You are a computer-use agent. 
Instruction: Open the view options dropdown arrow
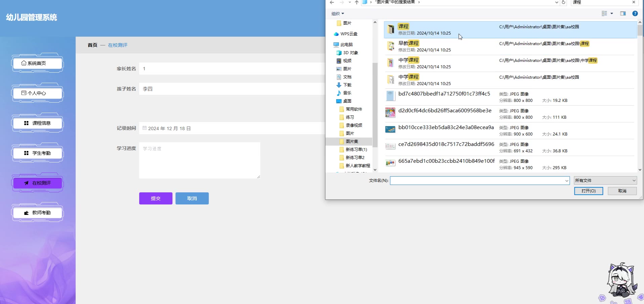click(x=612, y=13)
